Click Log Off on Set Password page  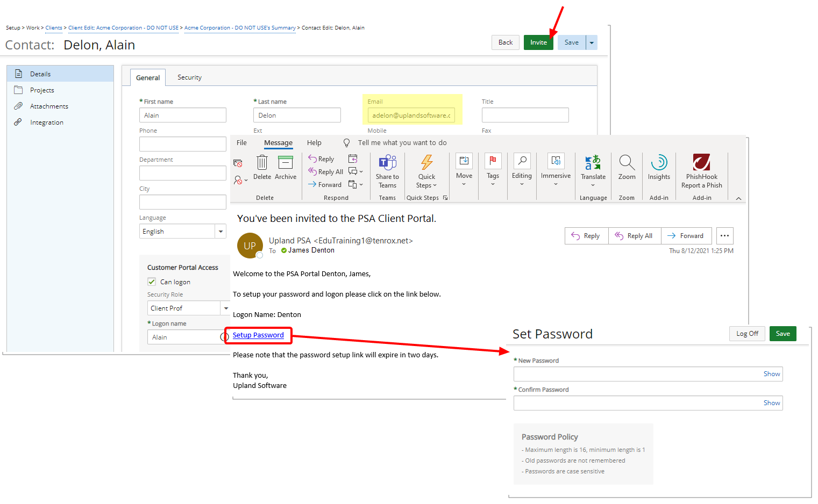[x=747, y=334]
